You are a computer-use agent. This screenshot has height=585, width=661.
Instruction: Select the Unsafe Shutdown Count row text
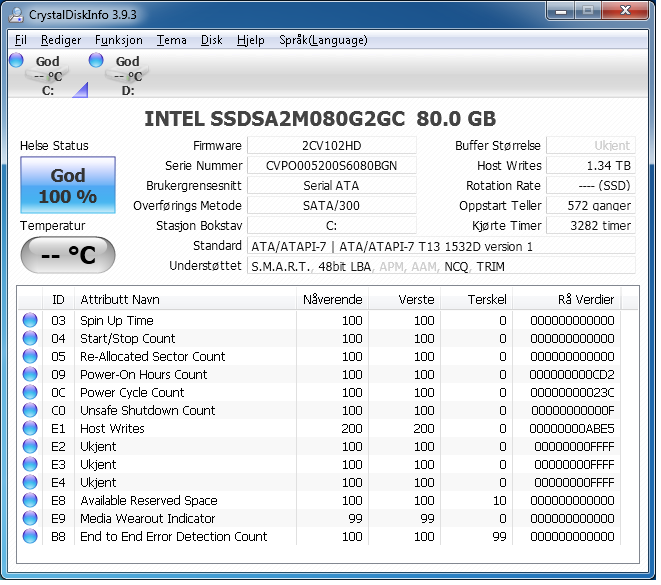(x=148, y=410)
